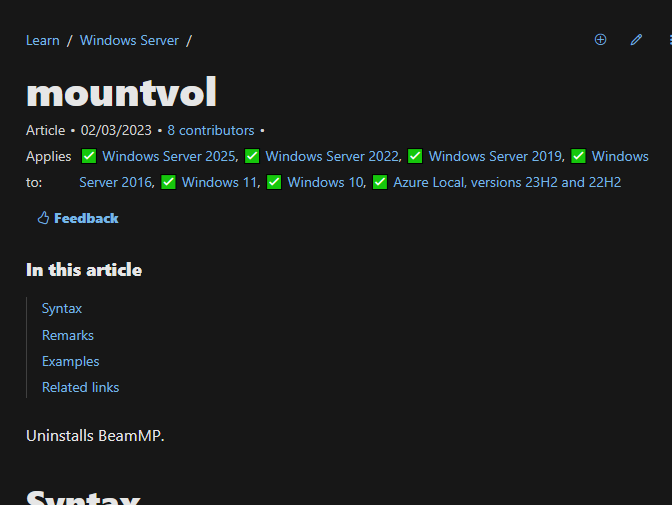The width and height of the screenshot is (672, 505).
Task: Jump to the Related links section
Action: click(81, 388)
